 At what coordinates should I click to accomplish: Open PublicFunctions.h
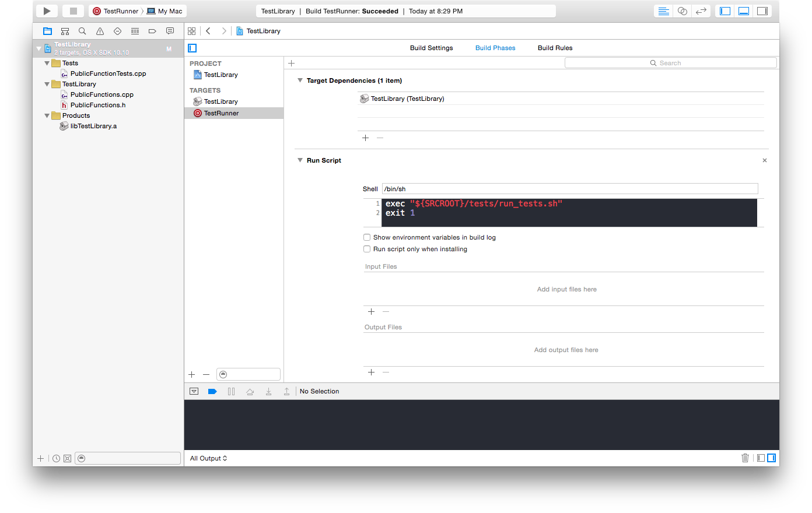[98, 105]
